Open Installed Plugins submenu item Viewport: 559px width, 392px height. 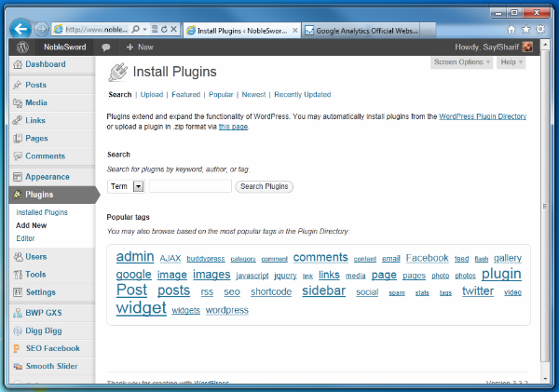(x=42, y=212)
